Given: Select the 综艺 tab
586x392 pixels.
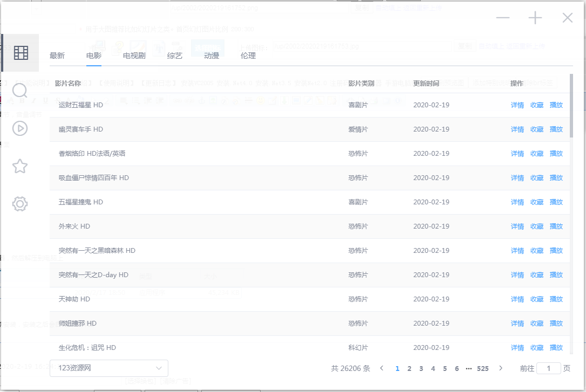Looking at the screenshot, I should click(x=174, y=56).
